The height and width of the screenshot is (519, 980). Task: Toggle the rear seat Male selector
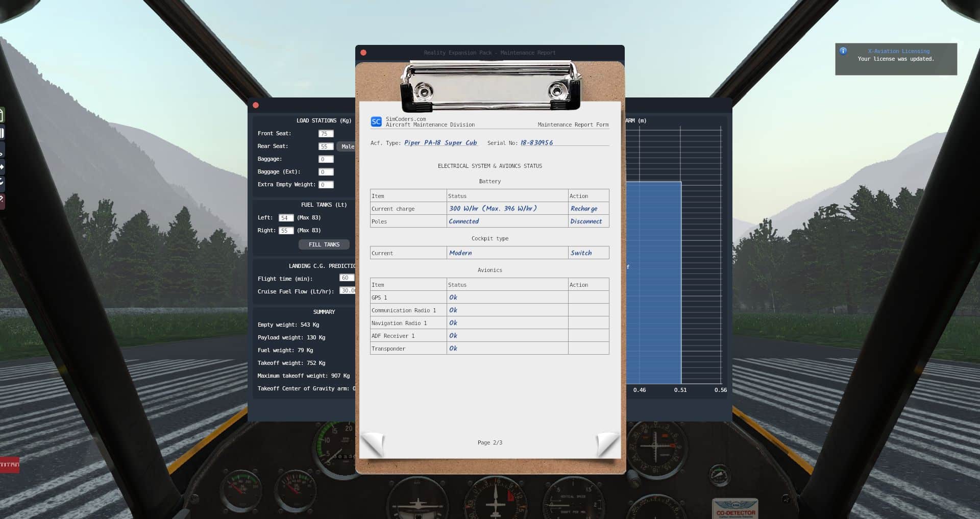coord(347,146)
